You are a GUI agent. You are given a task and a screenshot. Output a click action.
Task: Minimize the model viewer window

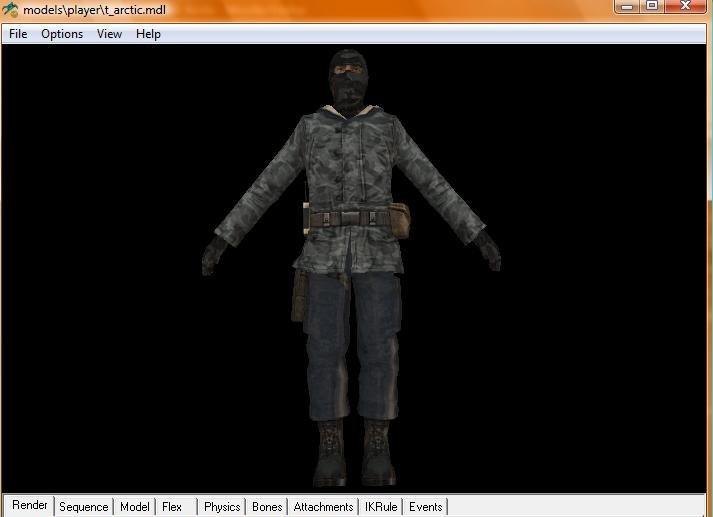626,6
